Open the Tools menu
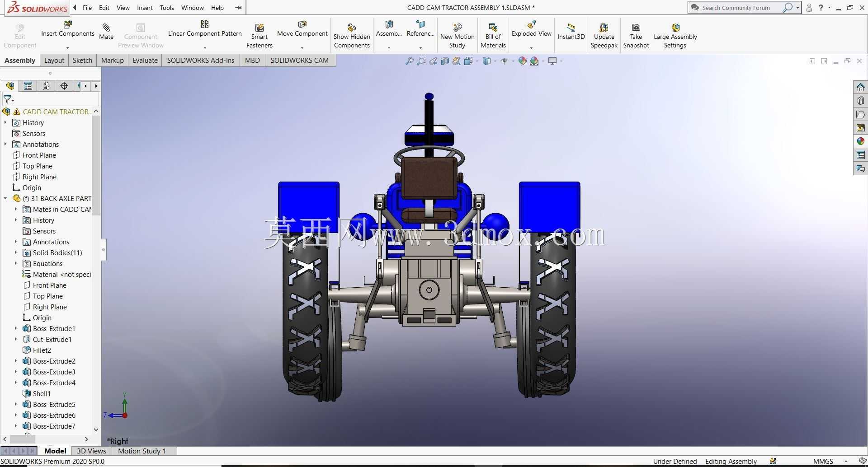The width and height of the screenshot is (868, 467). pos(167,8)
